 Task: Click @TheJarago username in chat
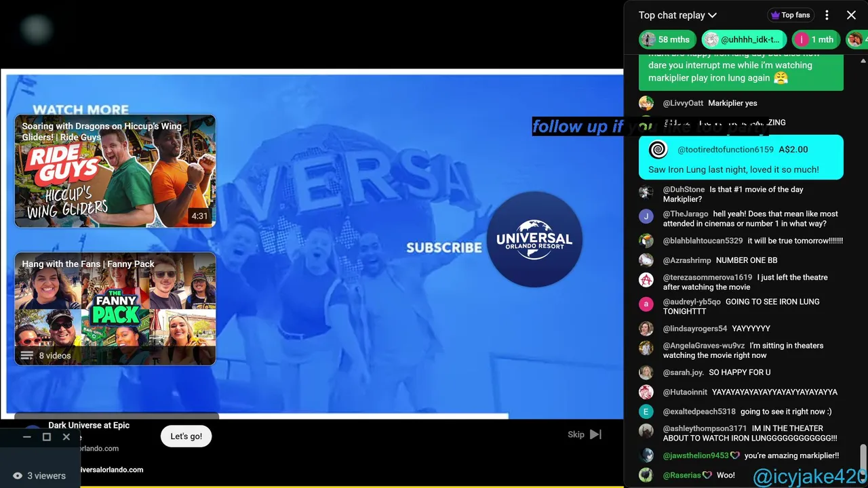pos(686,214)
